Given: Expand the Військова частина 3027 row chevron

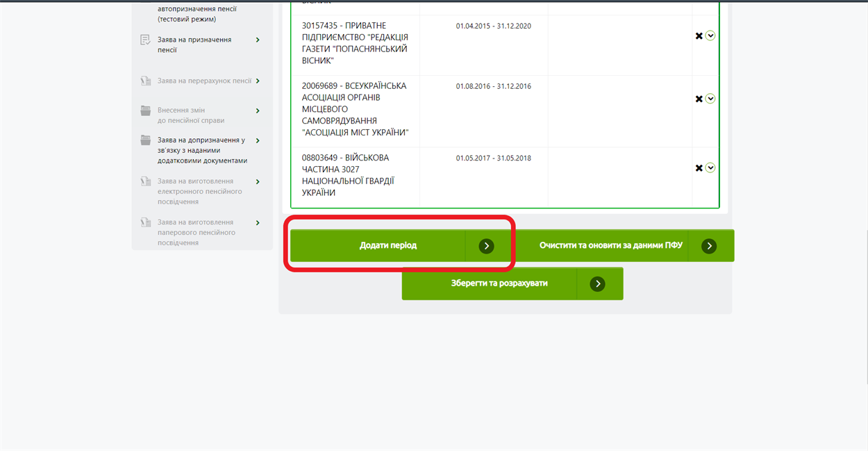Looking at the screenshot, I should click(710, 167).
